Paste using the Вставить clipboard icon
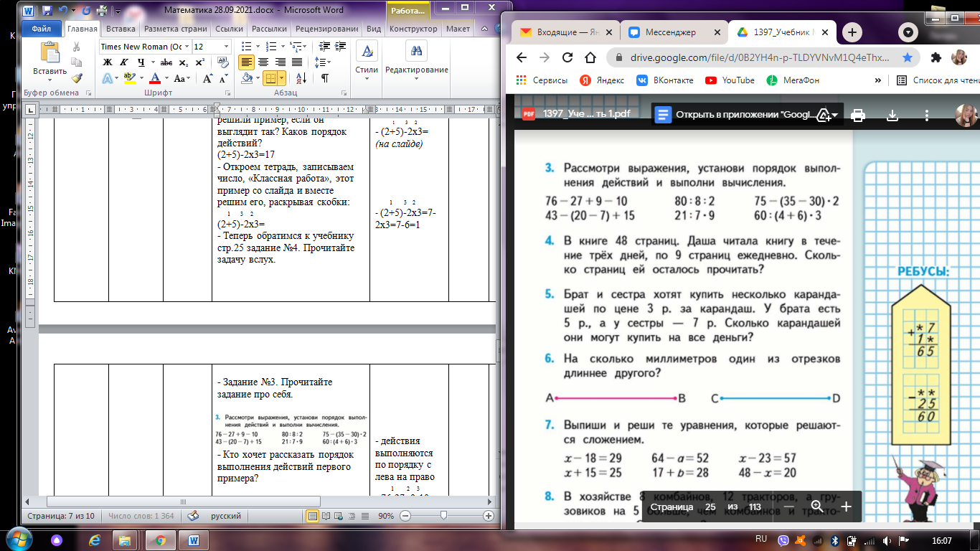 pos(50,59)
